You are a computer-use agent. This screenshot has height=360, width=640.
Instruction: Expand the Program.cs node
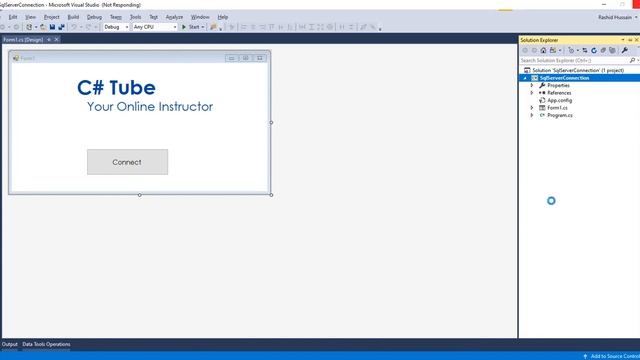(x=532, y=115)
